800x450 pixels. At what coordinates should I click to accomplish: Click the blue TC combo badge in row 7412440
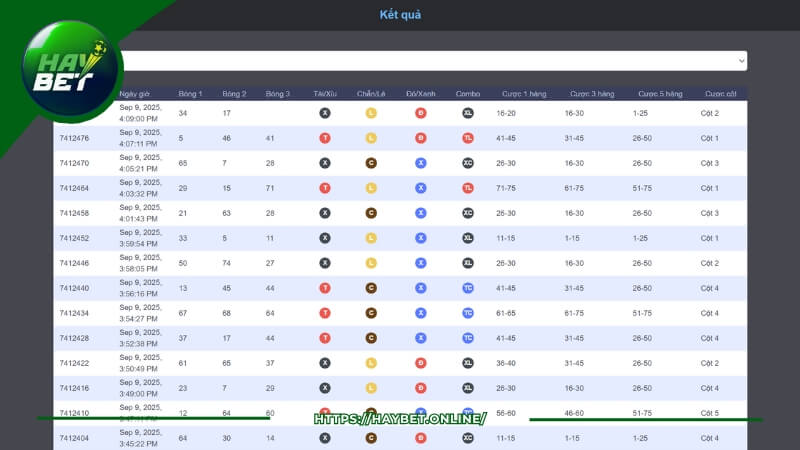coord(468,288)
